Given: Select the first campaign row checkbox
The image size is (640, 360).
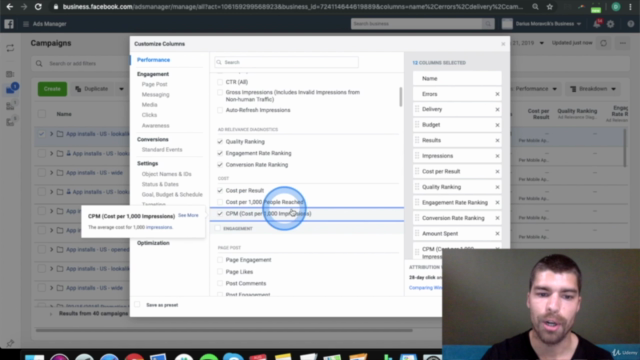Looking at the screenshot, I should tap(42, 134).
